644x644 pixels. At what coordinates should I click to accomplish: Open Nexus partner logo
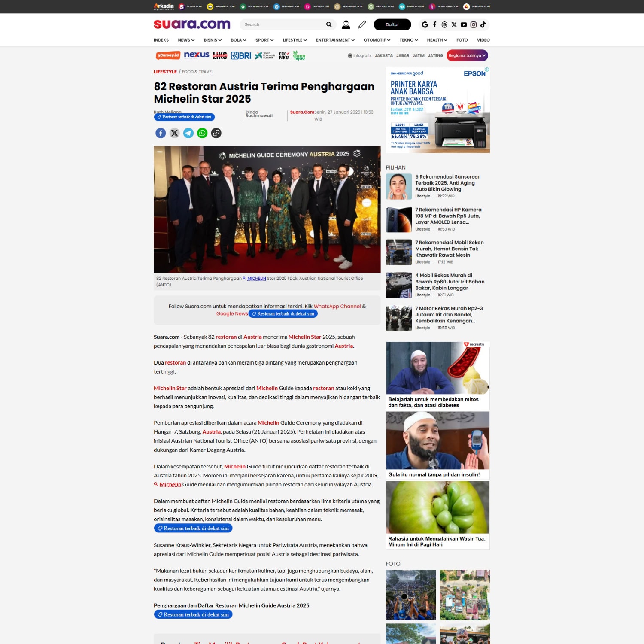pyautogui.click(x=197, y=55)
